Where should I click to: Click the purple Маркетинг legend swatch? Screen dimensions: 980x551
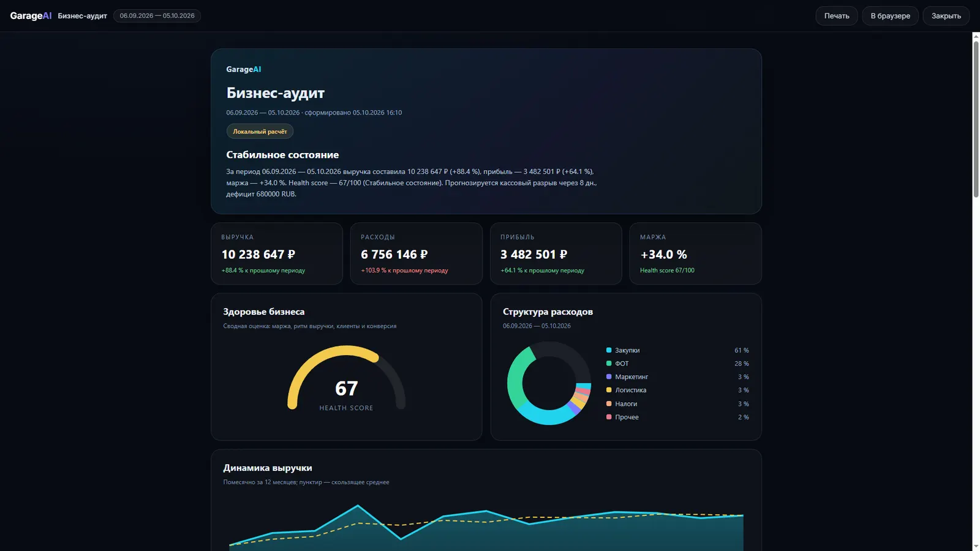pyautogui.click(x=609, y=377)
